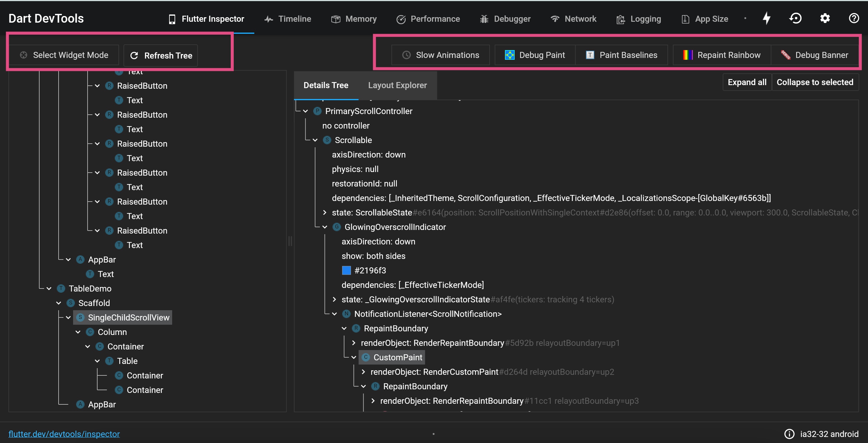Click the CustomPaint widget icon in details tree
868x443 pixels.
click(366, 357)
